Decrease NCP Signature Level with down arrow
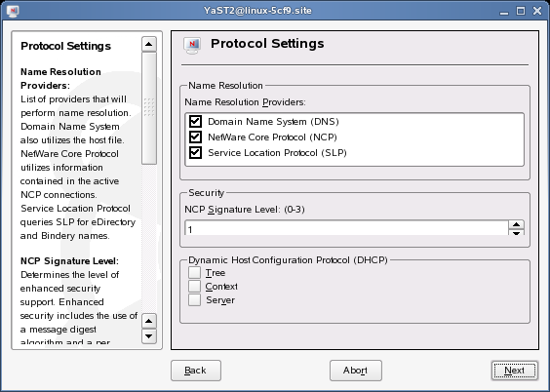Image resolution: width=550 pixels, height=392 pixels. pos(516,232)
